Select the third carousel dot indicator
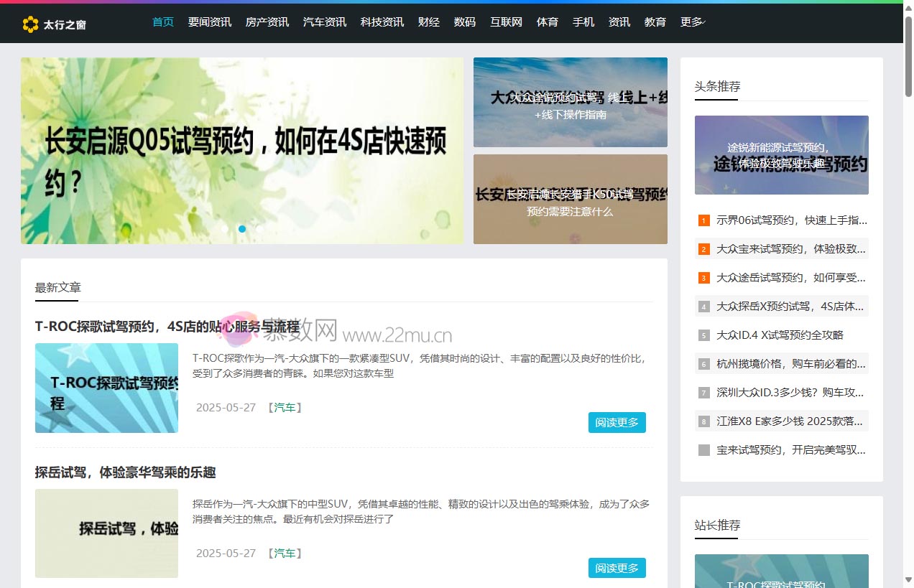This screenshot has height=588, width=914. coord(259,229)
